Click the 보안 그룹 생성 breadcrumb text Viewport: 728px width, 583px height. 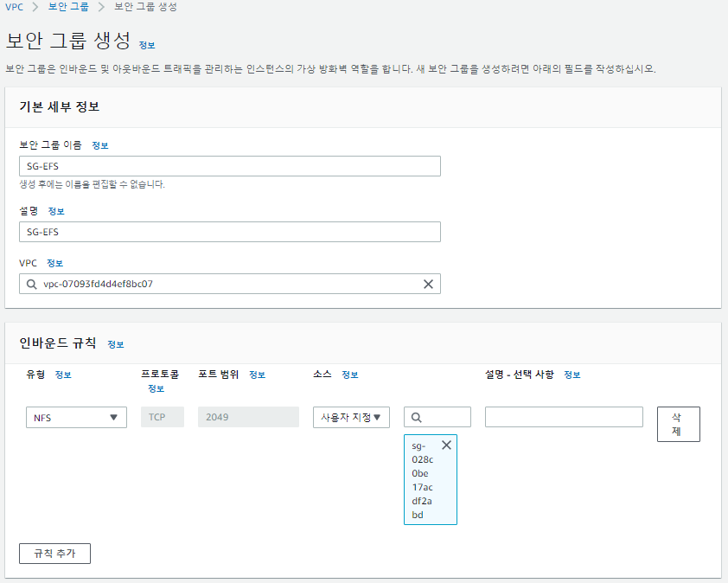tap(145, 7)
